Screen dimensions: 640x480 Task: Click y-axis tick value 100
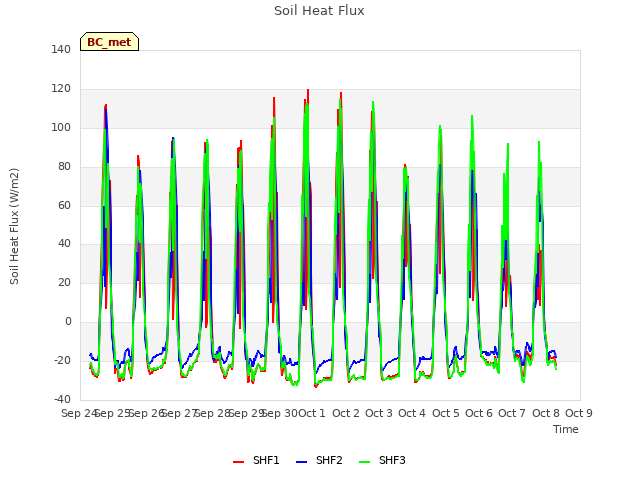coord(61,127)
